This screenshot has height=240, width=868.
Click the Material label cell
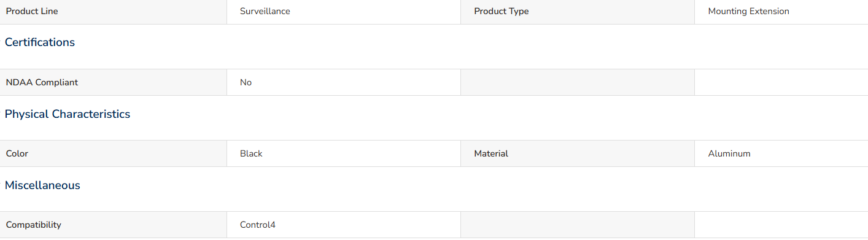point(578,153)
